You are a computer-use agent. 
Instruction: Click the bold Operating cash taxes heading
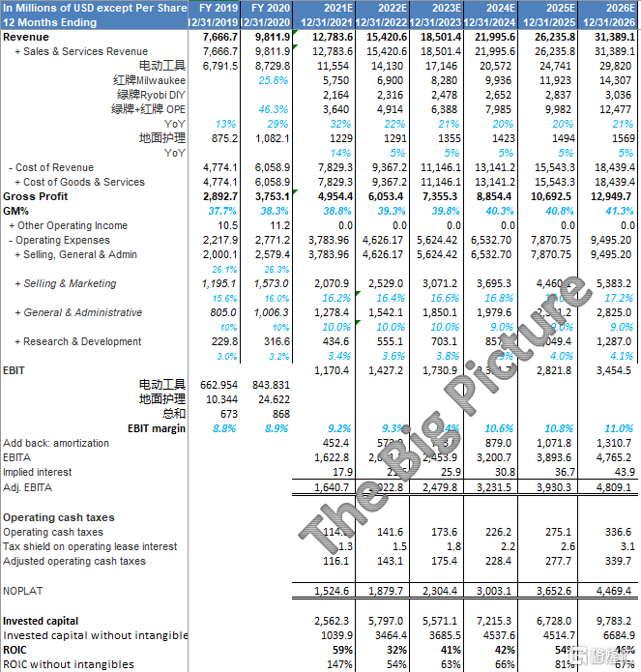59,517
